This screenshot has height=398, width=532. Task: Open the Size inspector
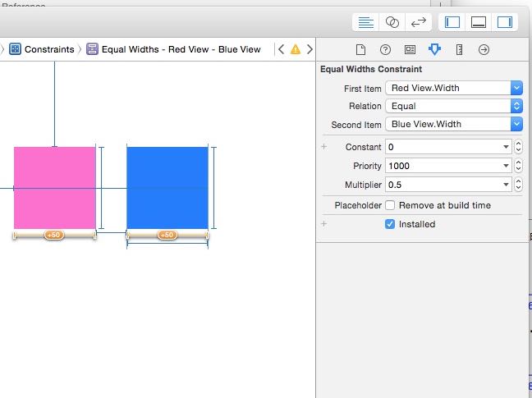[459, 50]
